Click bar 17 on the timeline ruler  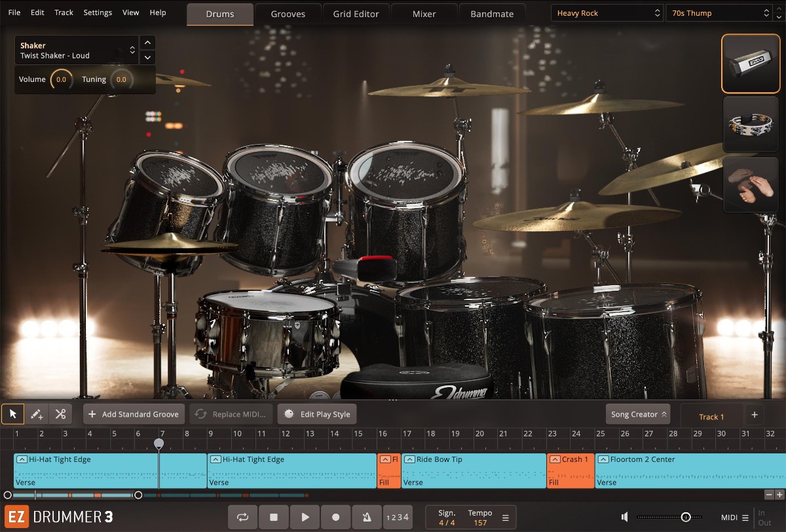click(x=407, y=434)
